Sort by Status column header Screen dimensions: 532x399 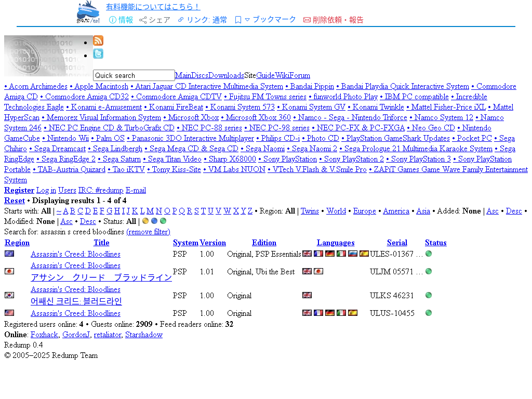pos(436,243)
